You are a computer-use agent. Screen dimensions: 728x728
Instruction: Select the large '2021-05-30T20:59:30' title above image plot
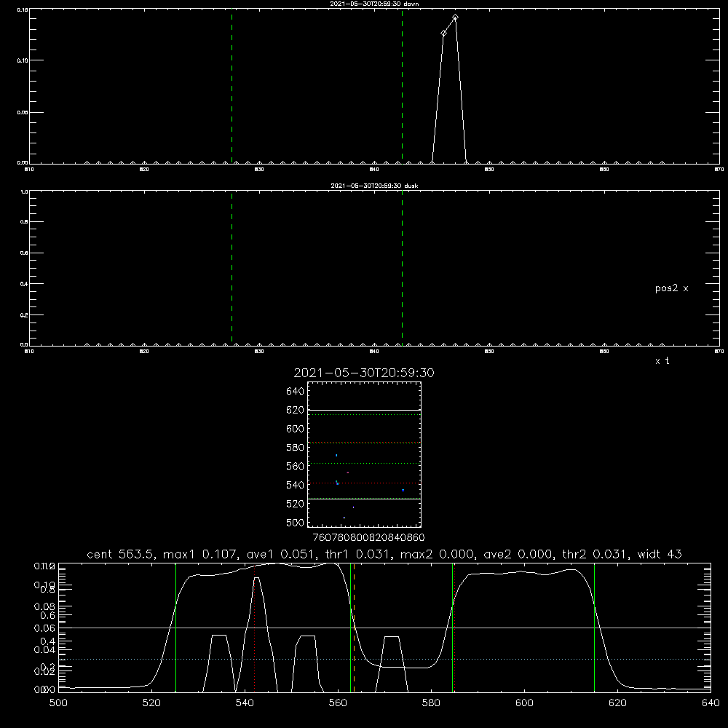click(364, 373)
